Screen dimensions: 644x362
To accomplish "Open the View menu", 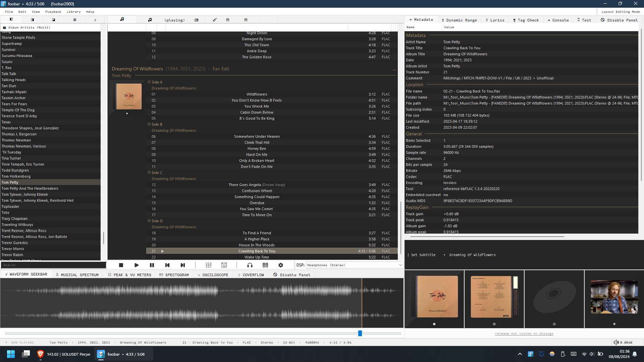I will click(x=36, y=12).
